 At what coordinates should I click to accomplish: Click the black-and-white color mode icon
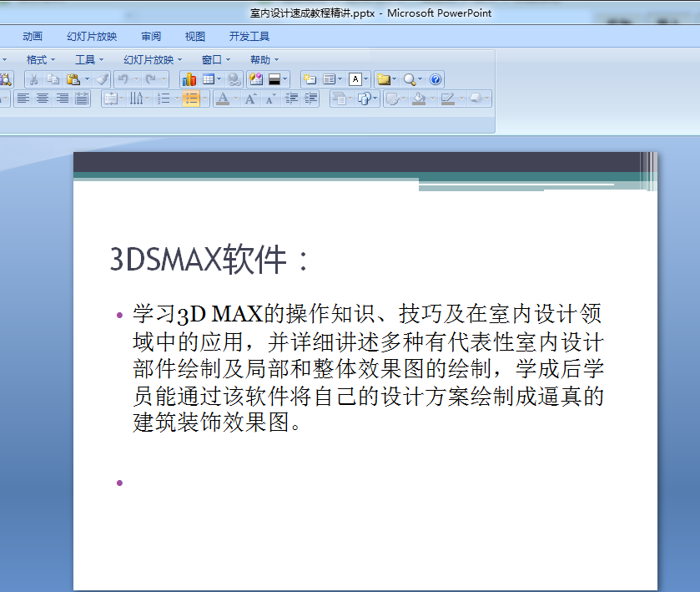(x=274, y=79)
